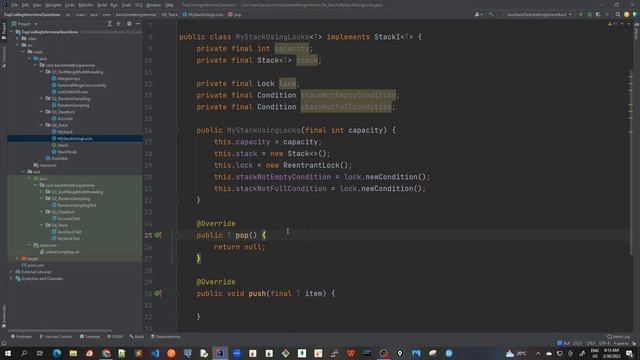Click the Build hammer icon
Image resolution: width=640 pixels, height=360 pixels.
pos(491,14)
